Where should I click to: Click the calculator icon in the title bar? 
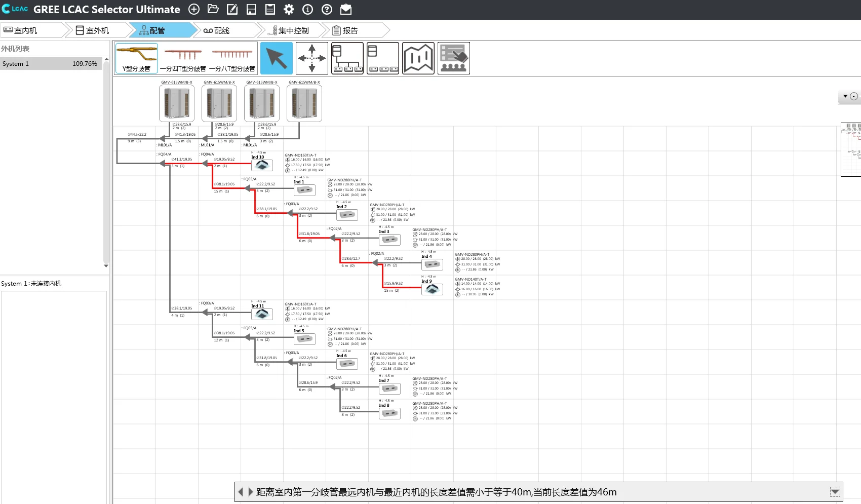point(270,9)
